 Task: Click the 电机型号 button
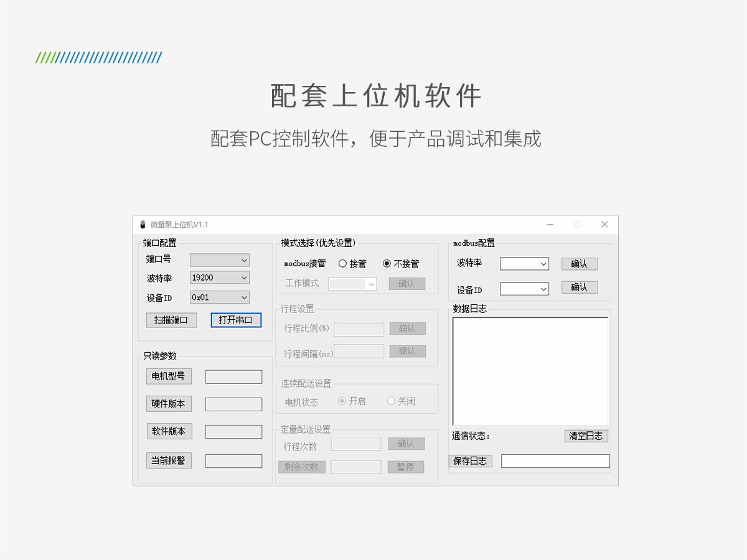(x=169, y=376)
